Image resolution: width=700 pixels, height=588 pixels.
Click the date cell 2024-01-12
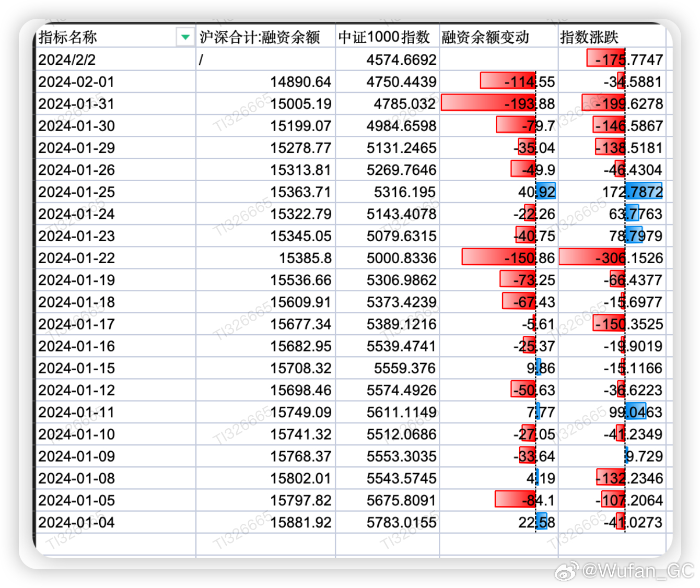point(116,390)
